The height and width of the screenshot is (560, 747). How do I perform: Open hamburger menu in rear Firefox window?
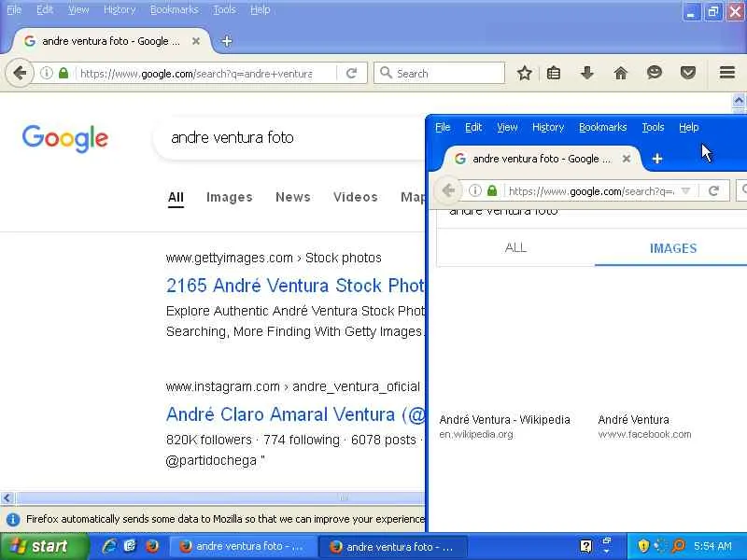tap(727, 73)
